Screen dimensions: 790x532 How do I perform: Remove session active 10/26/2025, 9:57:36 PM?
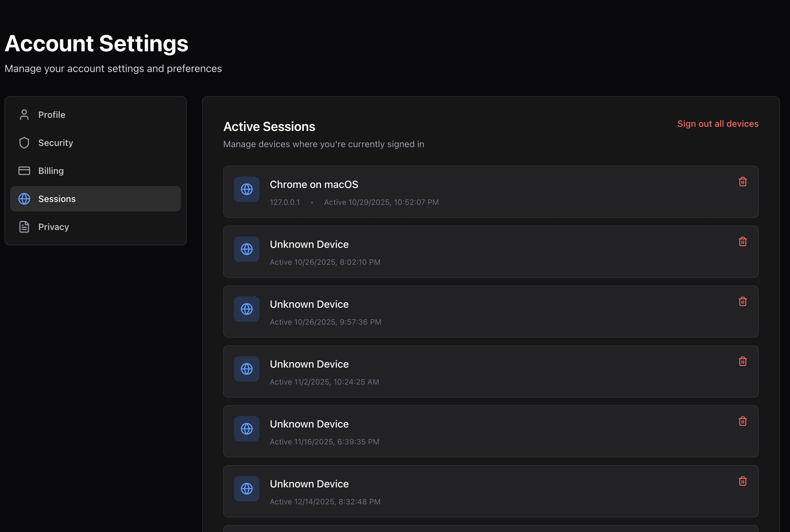tap(742, 302)
